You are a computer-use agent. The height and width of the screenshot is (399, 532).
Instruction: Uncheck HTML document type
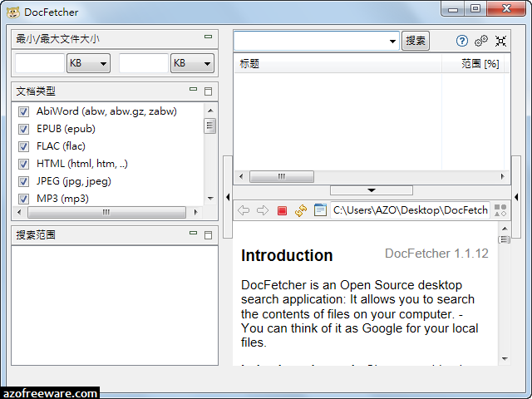click(x=23, y=164)
